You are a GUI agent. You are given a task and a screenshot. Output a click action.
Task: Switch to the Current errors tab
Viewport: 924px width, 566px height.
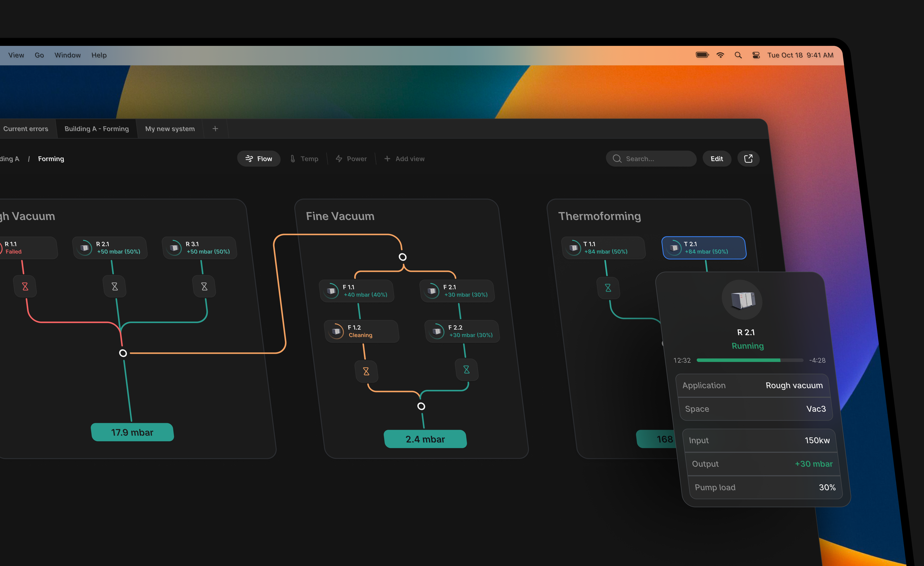26,129
